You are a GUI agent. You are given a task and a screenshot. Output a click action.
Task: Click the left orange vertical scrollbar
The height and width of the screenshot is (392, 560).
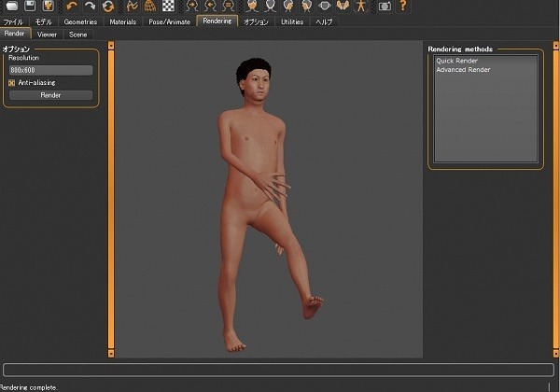[111, 199]
